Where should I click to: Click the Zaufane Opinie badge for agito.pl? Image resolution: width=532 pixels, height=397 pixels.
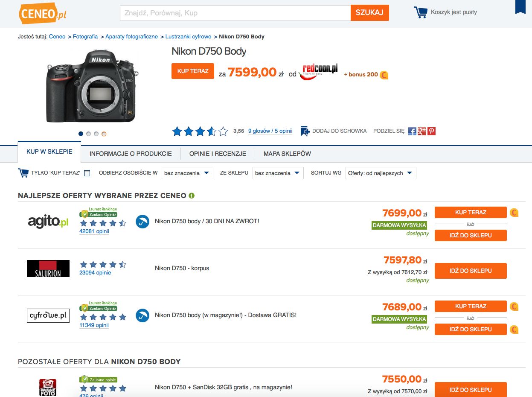click(99, 213)
